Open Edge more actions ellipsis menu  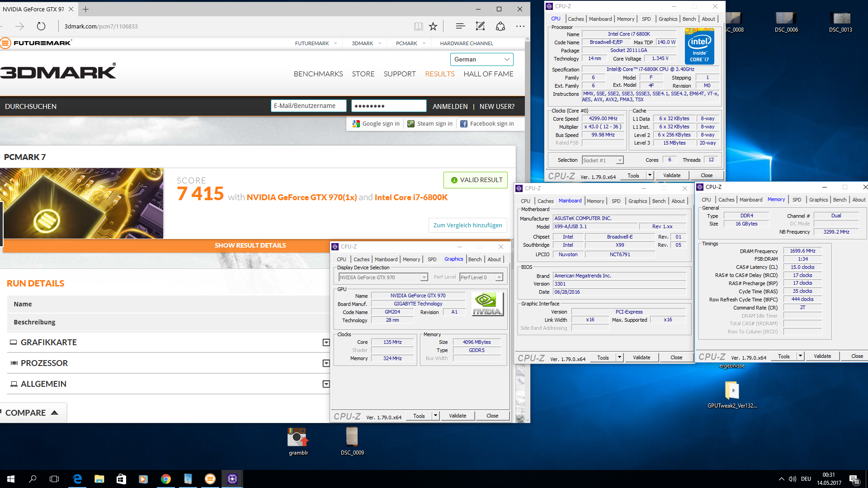click(x=520, y=26)
